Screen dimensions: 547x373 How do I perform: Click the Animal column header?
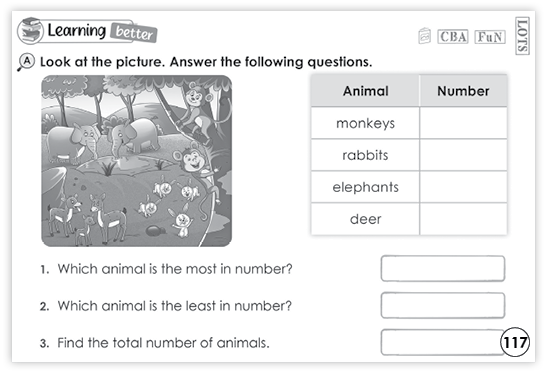pos(365,91)
